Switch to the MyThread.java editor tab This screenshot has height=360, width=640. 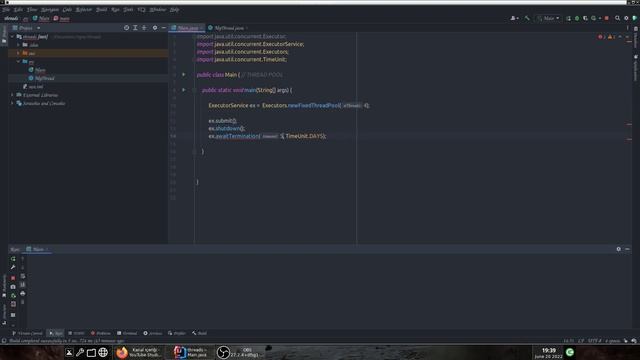coord(229,28)
